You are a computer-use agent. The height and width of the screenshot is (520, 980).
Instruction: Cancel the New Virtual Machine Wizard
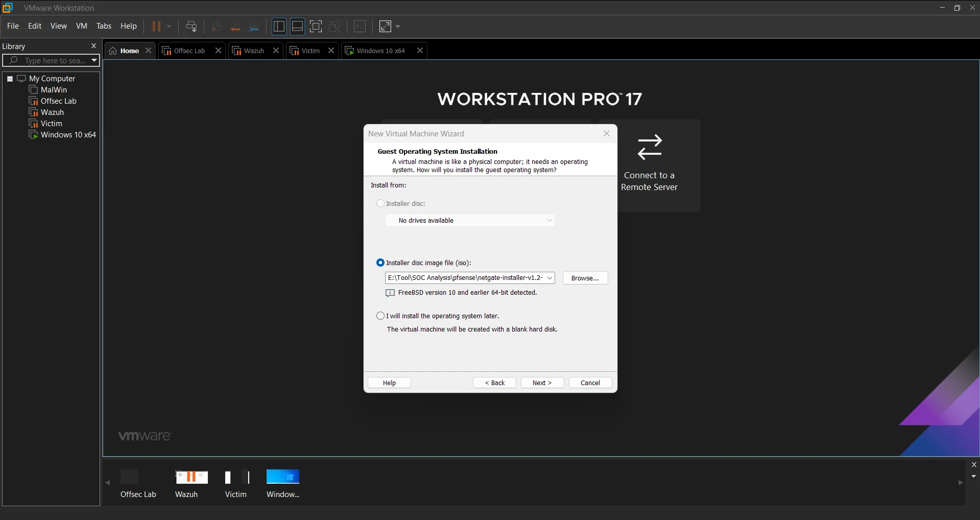point(590,383)
